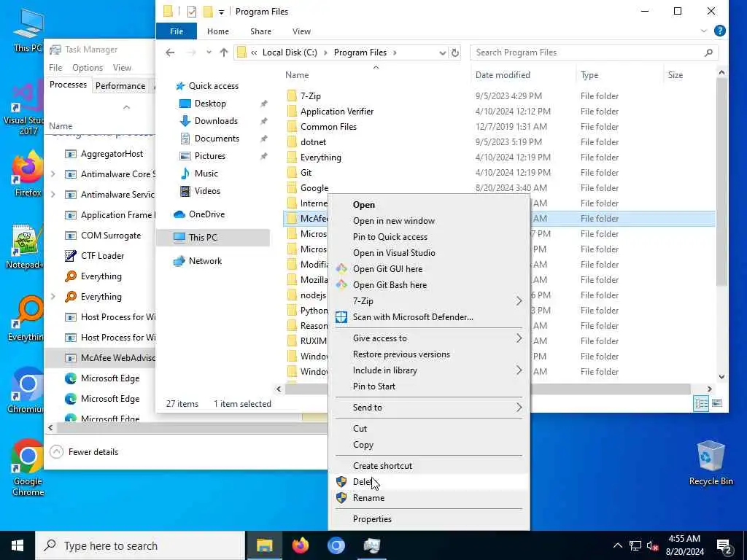Sort by Name column header
This screenshot has height=560, width=747.
click(x=297, y=75)
